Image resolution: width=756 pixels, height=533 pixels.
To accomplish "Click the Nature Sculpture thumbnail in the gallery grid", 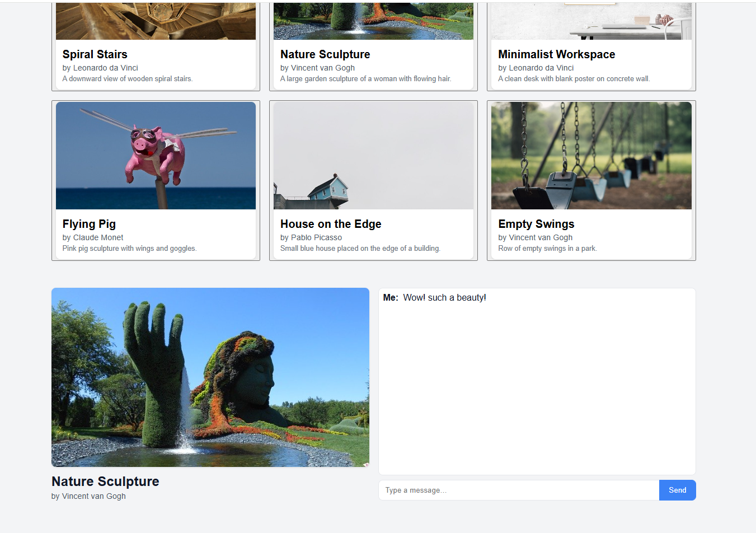I will pyautogui.click(x=373, y=21).
